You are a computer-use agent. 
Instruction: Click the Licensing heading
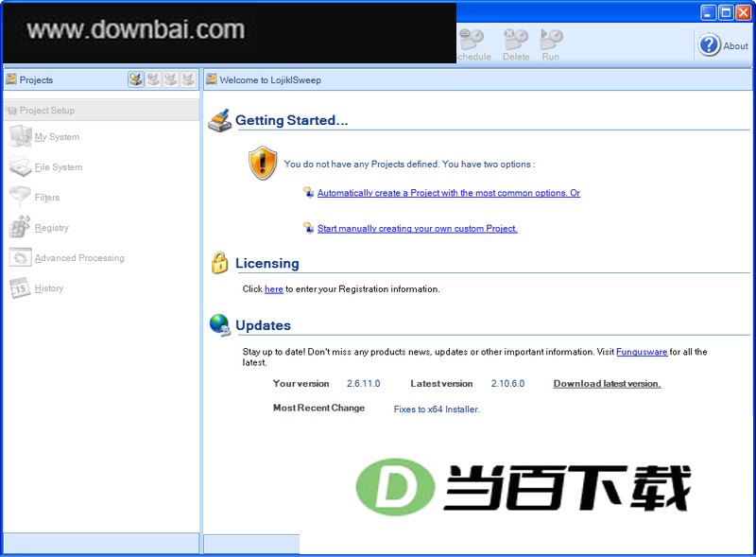pos(267,264)
